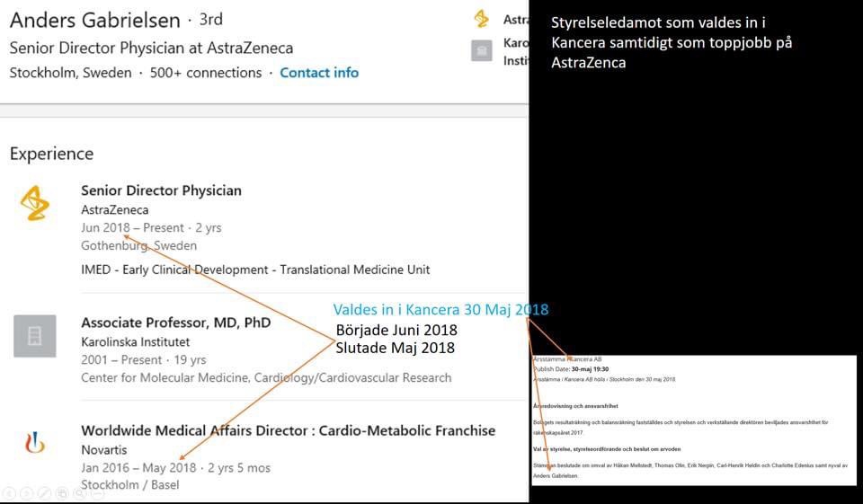Open the Contact info link
This screenshot has width=863, height=504.
(x=319, y=73)
